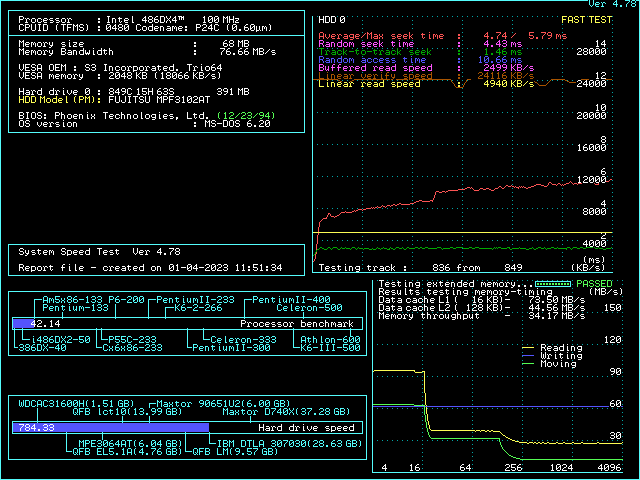Click the Hard drive speed label
640x480 pixels.
(x=306, y=428)
